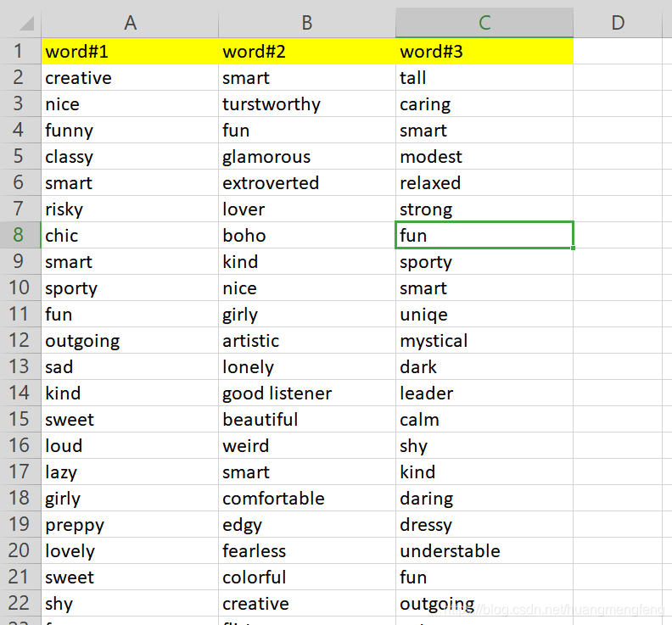The image size is (672, 625).
Task: Click the cell containing risky
Action: [x=130, y=209]
